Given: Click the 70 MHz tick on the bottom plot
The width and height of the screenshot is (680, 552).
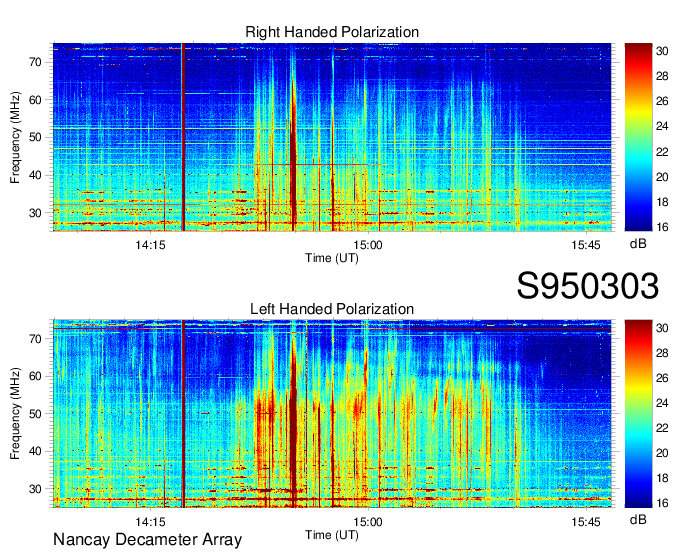Looking at the screenshot, I should coord(35,339).
